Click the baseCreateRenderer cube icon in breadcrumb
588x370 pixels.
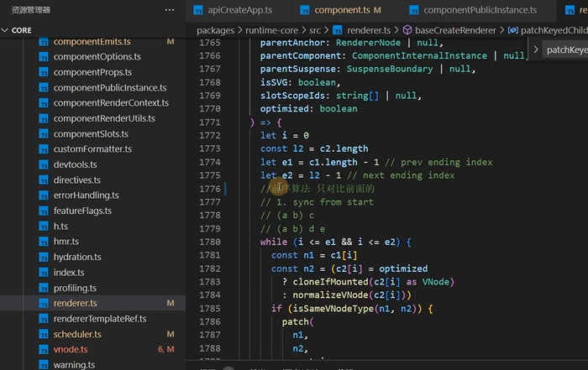(x=407, y=30)
